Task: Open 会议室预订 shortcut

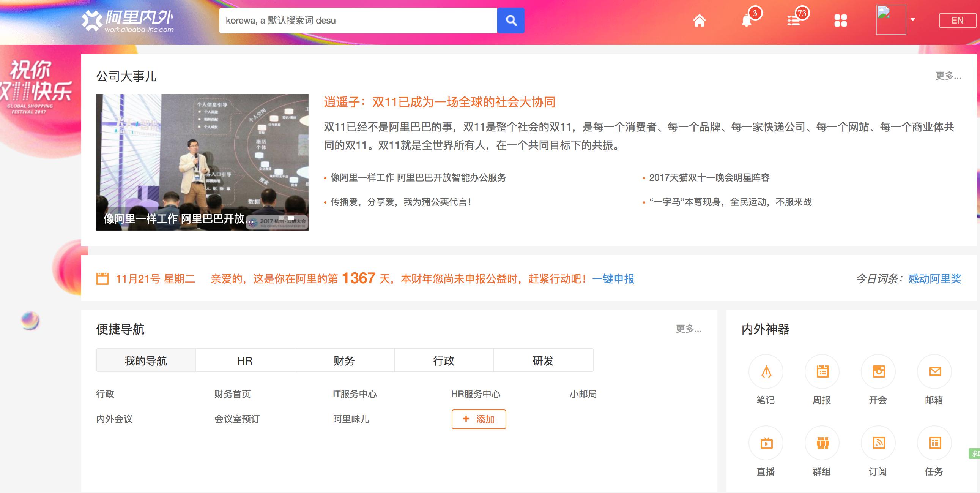Action: click(237, 419)
